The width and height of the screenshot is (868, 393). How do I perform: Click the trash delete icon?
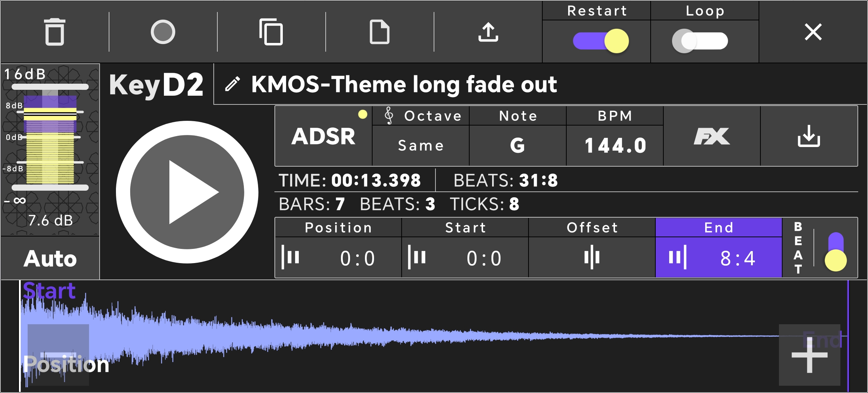(x=55, y=32)
